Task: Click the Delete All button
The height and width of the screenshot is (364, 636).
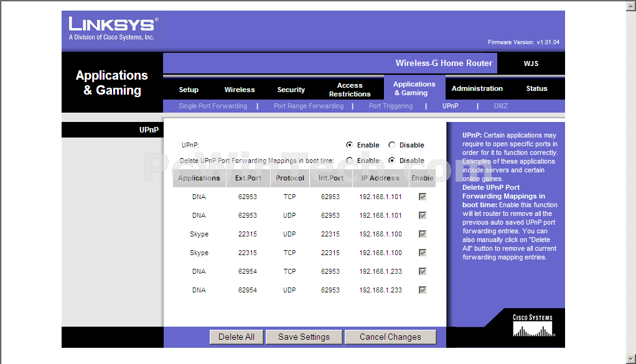Action: point(236,337)
